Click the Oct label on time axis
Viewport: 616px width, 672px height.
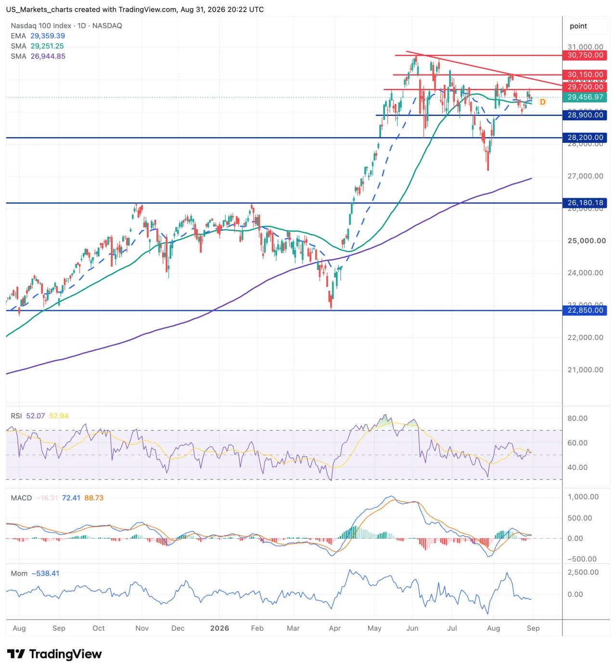(99, 628)
